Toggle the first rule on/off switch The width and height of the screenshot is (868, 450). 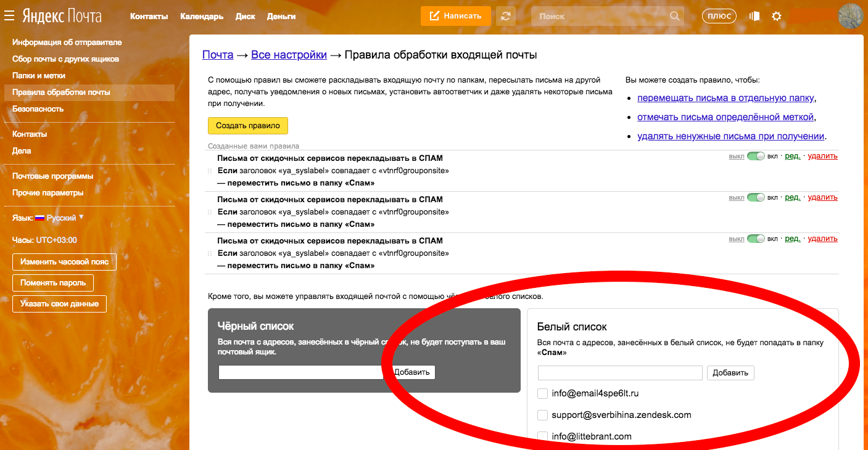point(755,156)
